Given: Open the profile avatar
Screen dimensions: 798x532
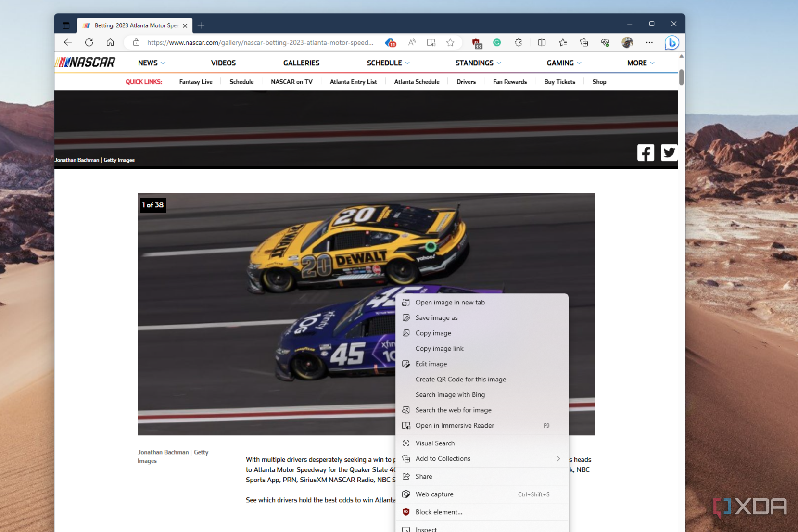Looking at the screenshot, I should [627, 42].
